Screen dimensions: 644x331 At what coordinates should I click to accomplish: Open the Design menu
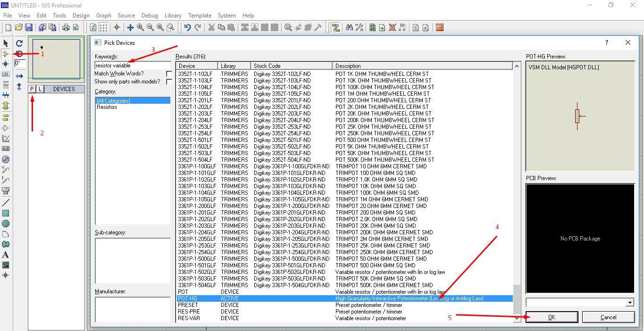coord(81,16)
